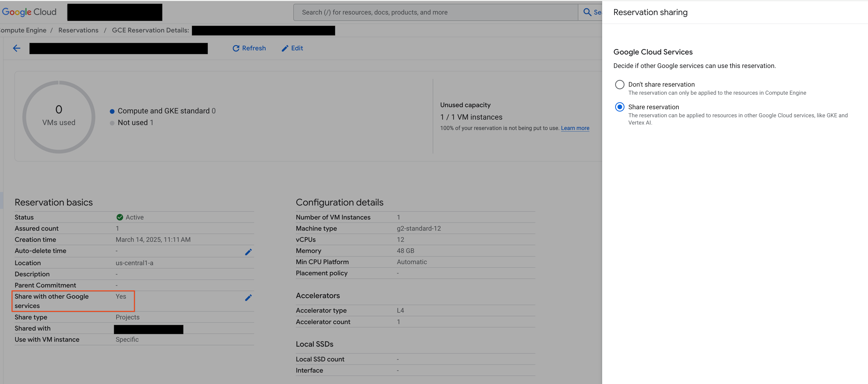
Task: Click the Edit button
Action: pyautogui.click(x=292, y=48)
